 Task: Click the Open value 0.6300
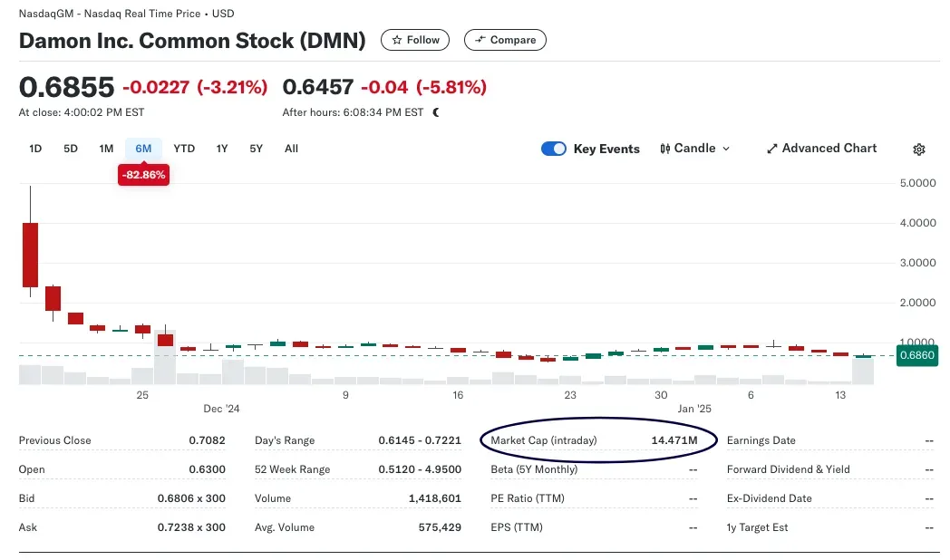click(208, 469)
